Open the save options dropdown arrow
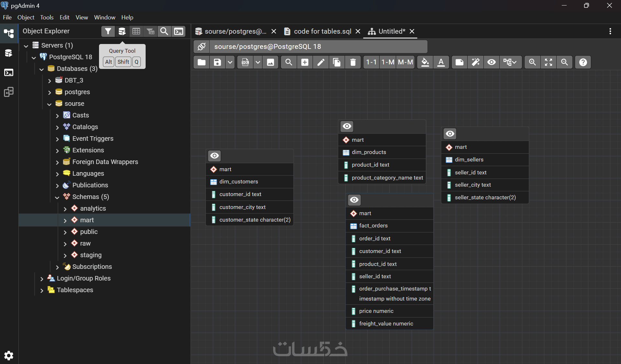 (x=230, y=62)
